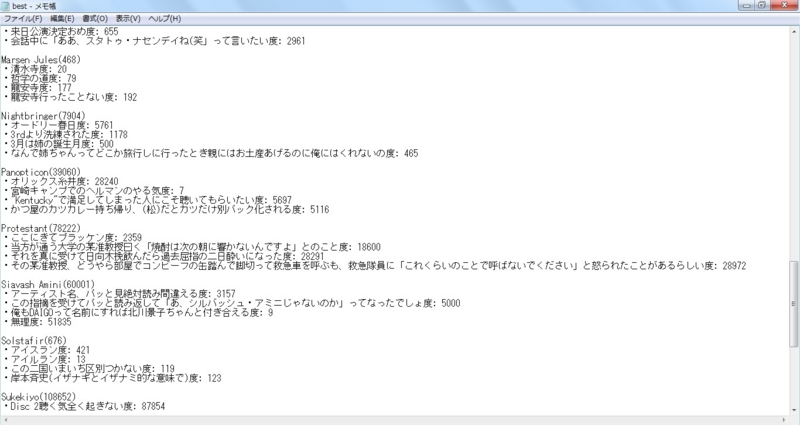The height and width of the screenshot is (425, 800).
Task: Open the 書式(O) menu
Action: [x=95, y=18]
